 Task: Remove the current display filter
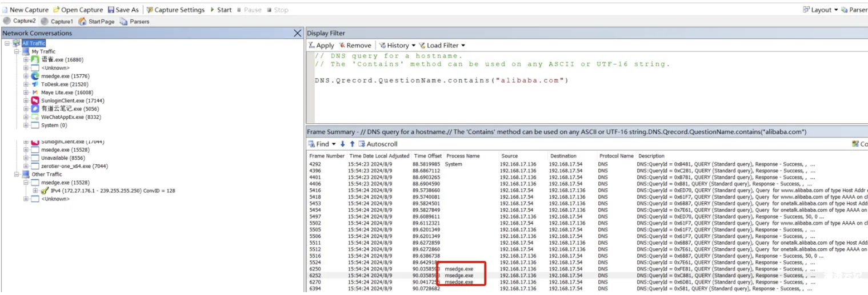click(355, 45)
